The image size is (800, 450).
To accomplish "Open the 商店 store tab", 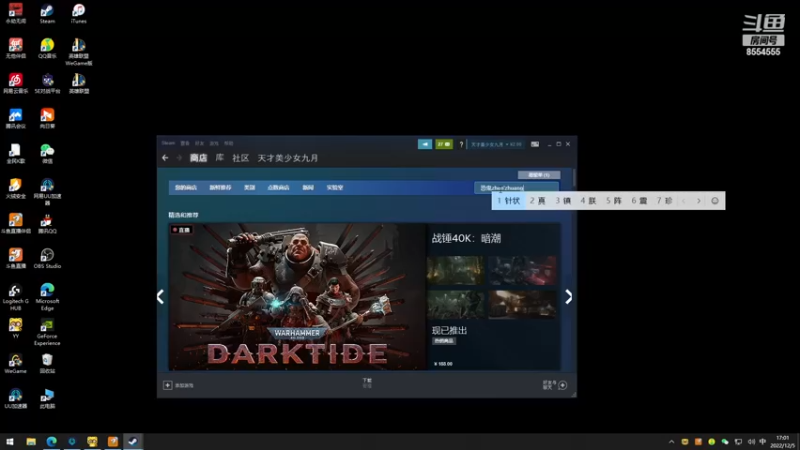I will point(198,158).
